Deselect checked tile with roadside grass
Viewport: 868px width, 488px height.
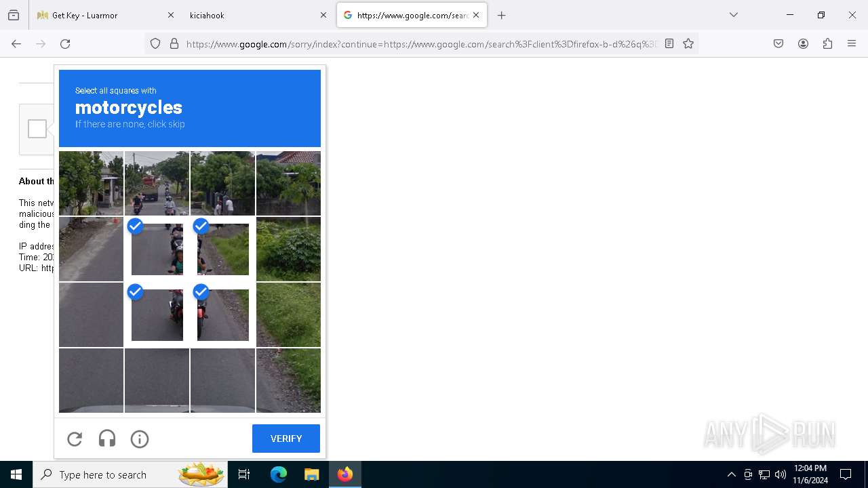point(223,249)
